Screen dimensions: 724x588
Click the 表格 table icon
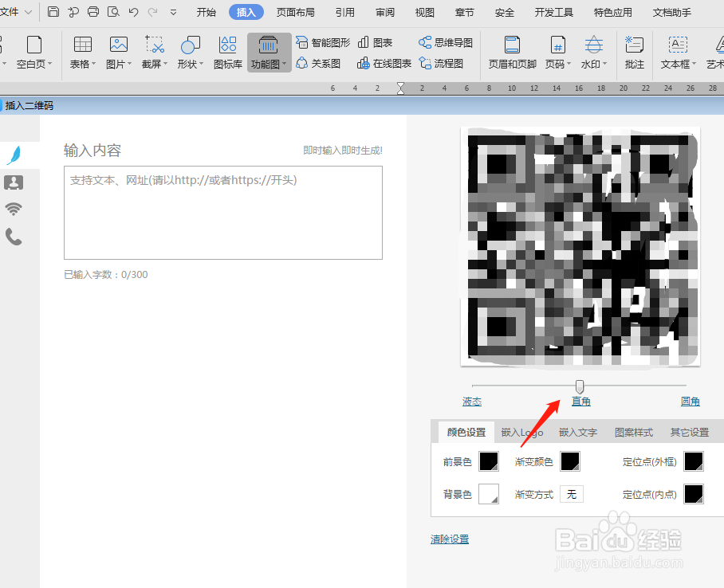pyautogui.click(x=83, y=45)
